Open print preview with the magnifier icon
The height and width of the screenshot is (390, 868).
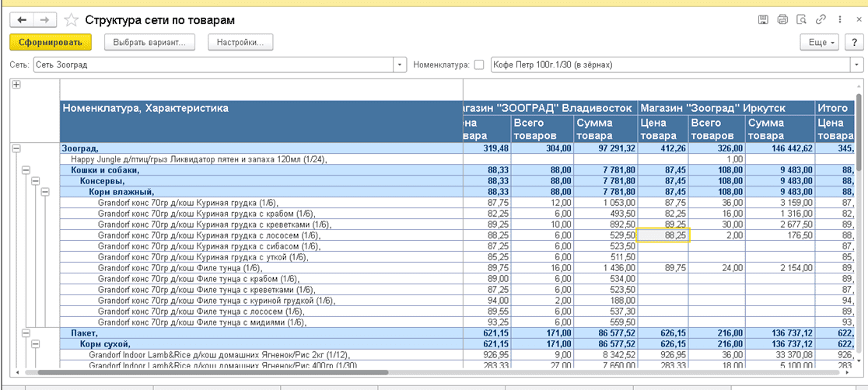coord(800,19)
